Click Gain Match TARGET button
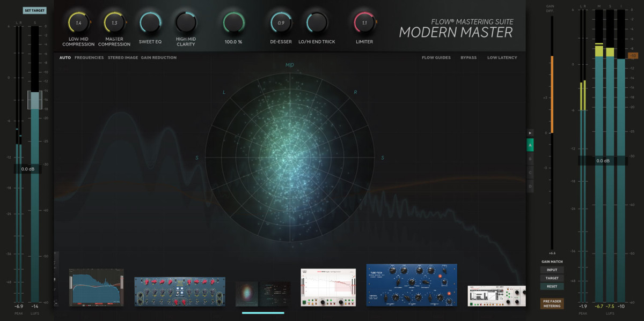The image size is (644, 321). (x=552, y=278)
